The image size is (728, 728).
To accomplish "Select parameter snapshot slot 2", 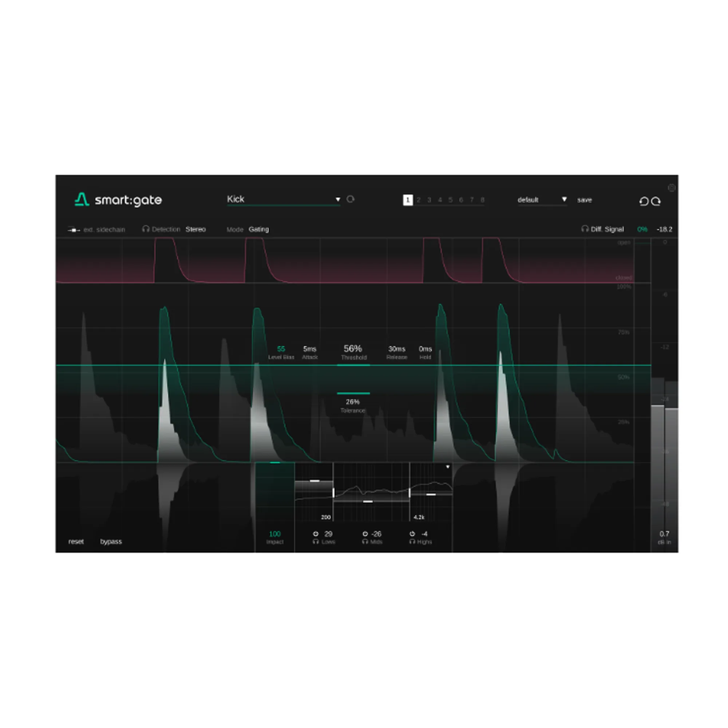I will 418,200.
